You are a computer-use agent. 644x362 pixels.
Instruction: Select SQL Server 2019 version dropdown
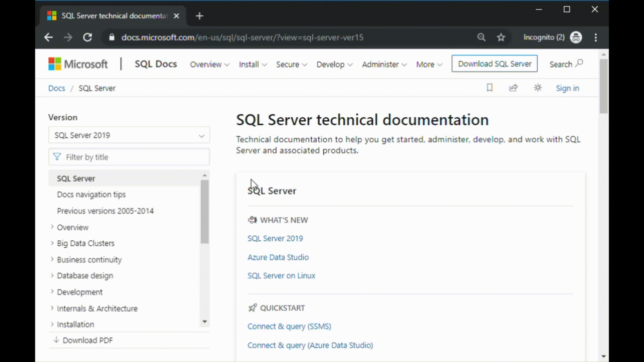tap(128, 135)
